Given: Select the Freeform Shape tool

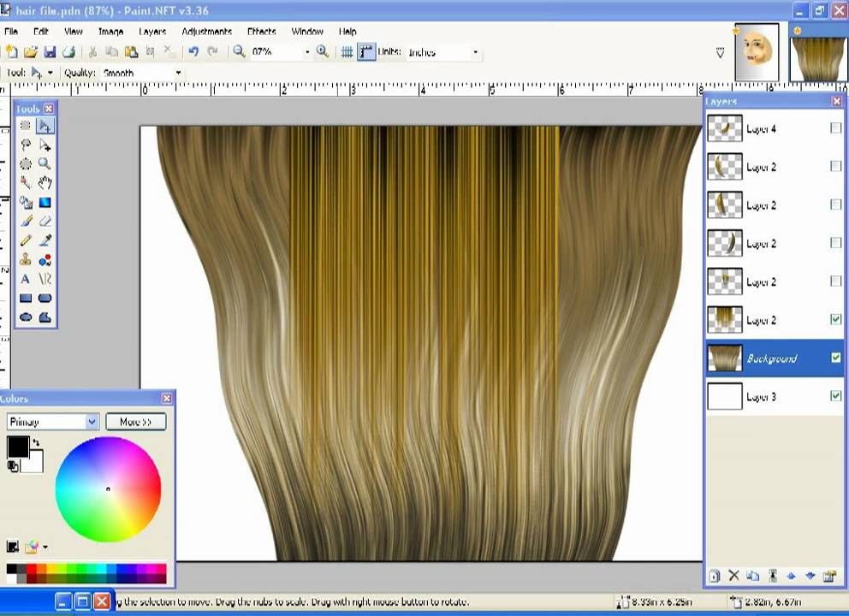Looking at the screenshot, I should pos(45,317).
